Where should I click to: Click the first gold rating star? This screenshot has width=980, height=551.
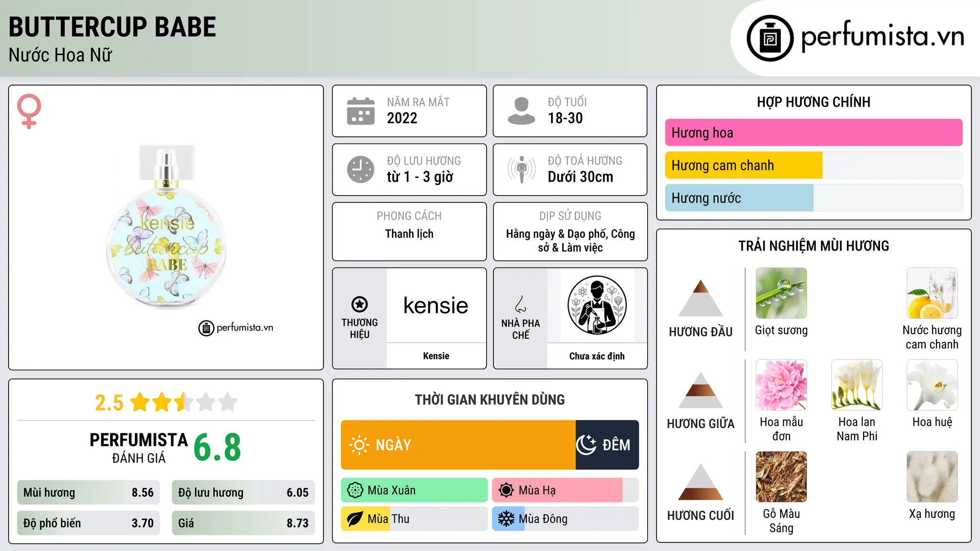click(x=140, y=402)
